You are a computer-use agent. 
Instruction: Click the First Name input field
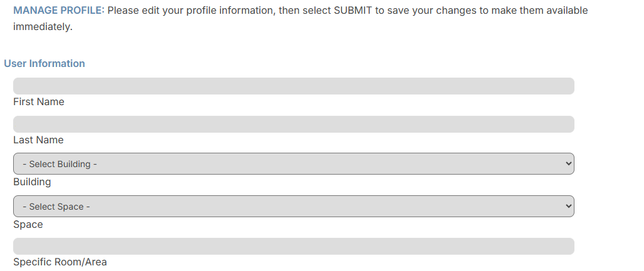[x=293, y=86]
